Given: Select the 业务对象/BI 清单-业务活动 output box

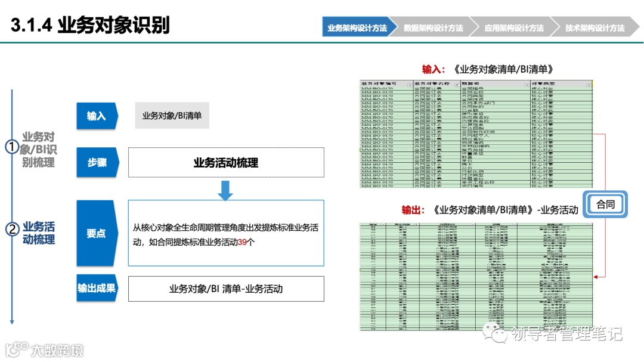Looking at the screenshot, I should (226, 289).
